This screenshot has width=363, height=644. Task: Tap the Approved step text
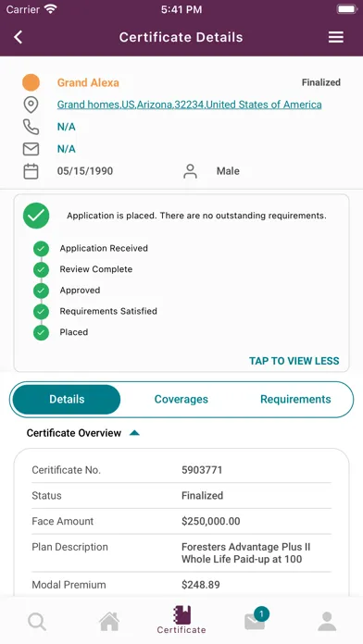tap(80, 291)
